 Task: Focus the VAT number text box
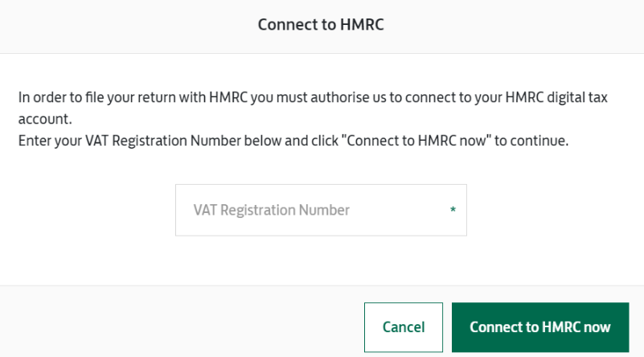[x=321, y=211]
